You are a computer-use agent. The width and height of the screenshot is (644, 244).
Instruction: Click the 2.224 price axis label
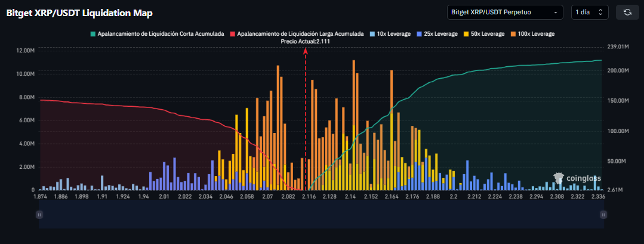click(495, 197)
